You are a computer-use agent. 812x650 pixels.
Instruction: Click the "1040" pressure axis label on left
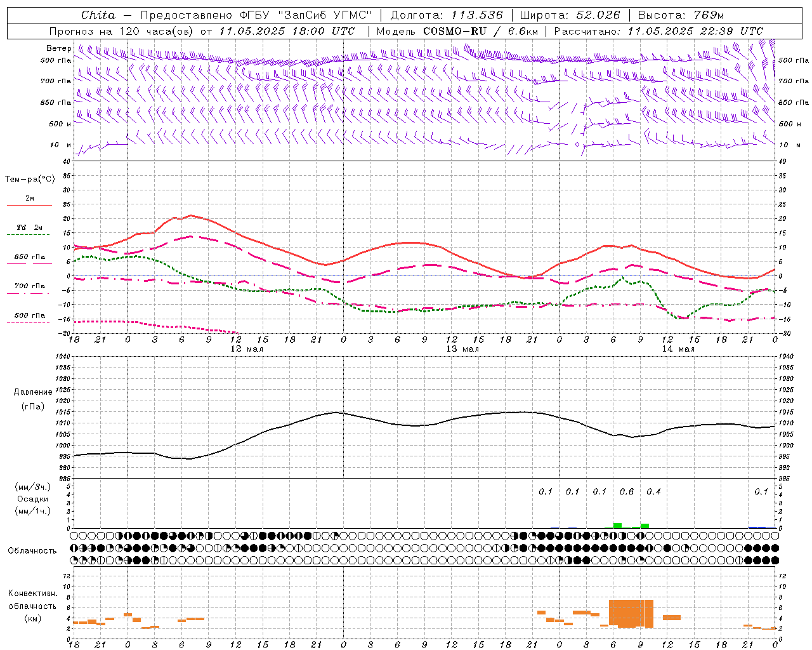coord(62,357)
